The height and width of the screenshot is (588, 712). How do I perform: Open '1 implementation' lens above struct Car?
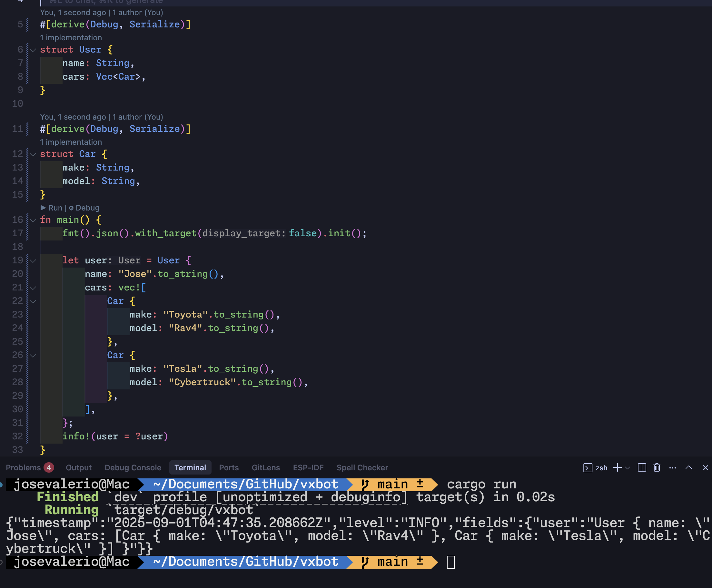click(x=71, y=142)
